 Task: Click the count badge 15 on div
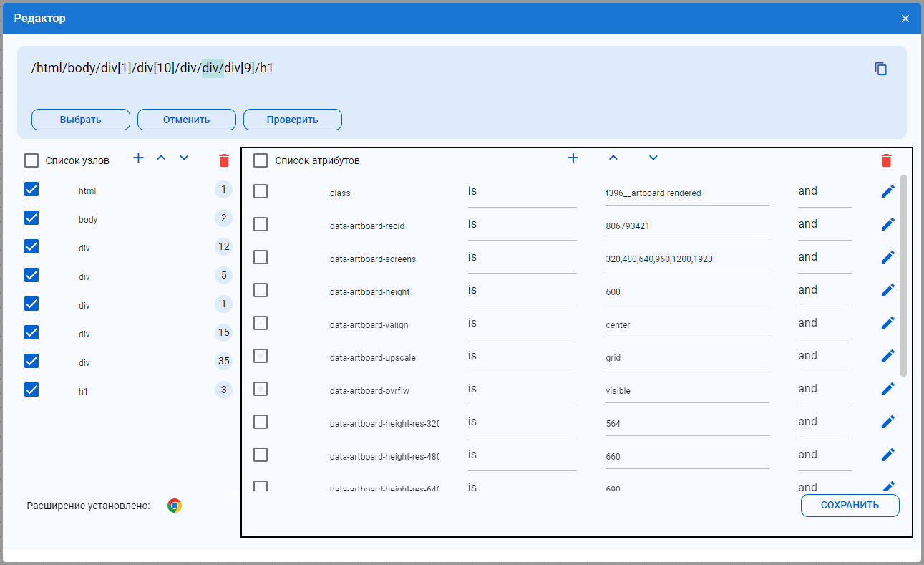pyautogui.click(x=223, y=332)
